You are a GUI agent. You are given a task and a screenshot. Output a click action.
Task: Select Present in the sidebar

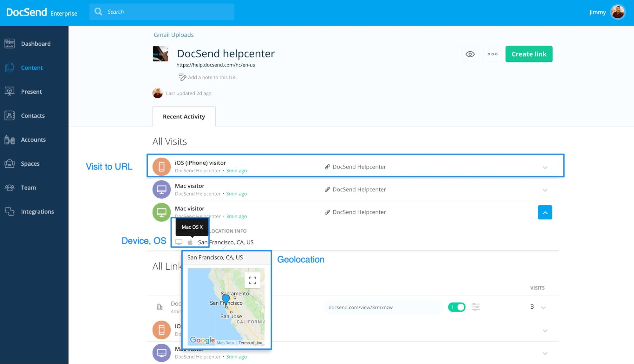tap(31, 92)
